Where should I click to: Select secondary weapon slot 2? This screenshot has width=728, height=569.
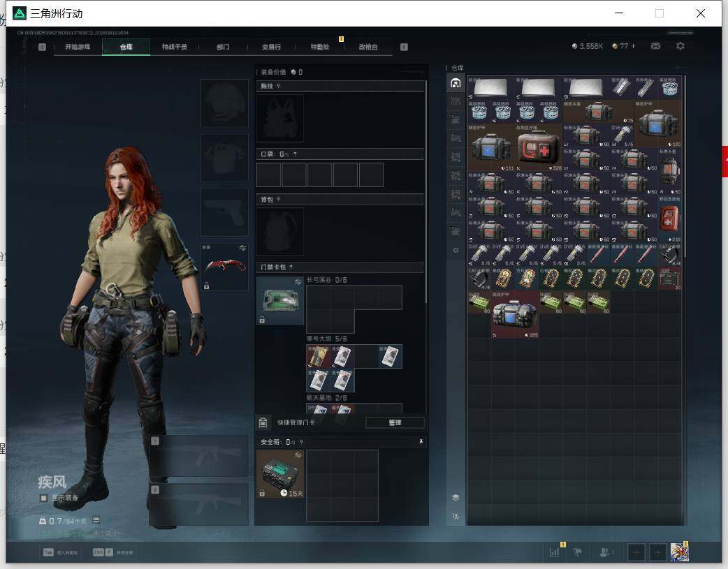199,504
